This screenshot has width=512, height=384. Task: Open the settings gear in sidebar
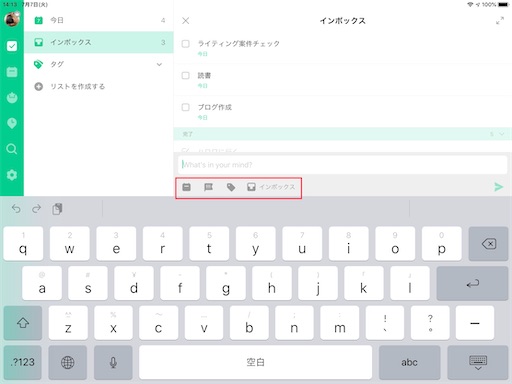(12, 175)
